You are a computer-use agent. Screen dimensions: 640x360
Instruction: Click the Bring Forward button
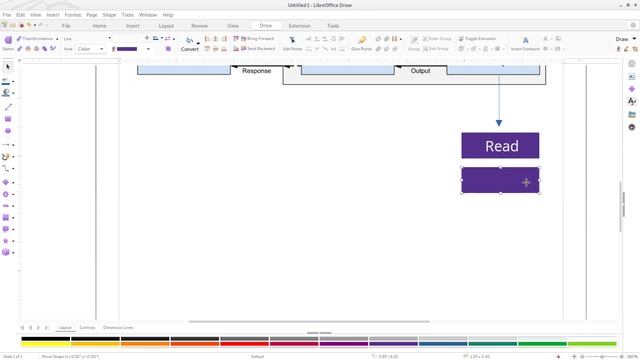tap(257, 38)
